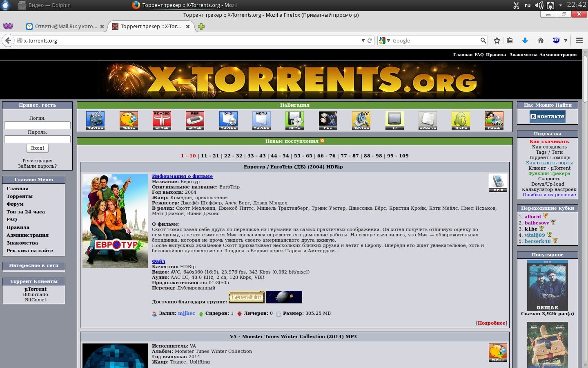Open the PC-ISO Games category icon
The height and width of the screenshot is (368, 588).
pos(162,120)
